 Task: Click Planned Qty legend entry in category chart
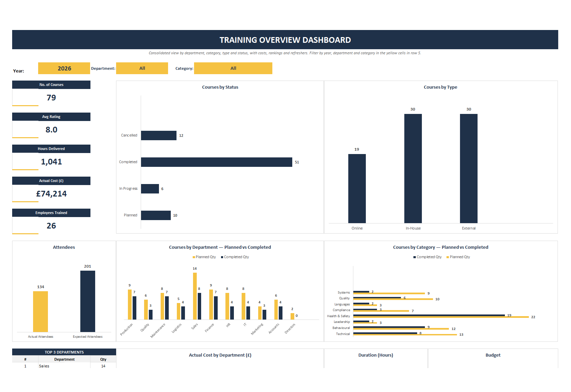click(458, 257)
